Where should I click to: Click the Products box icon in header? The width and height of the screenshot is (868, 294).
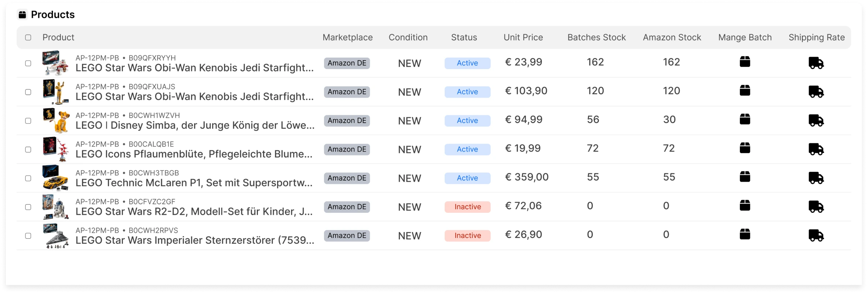(x=23, y=14)
